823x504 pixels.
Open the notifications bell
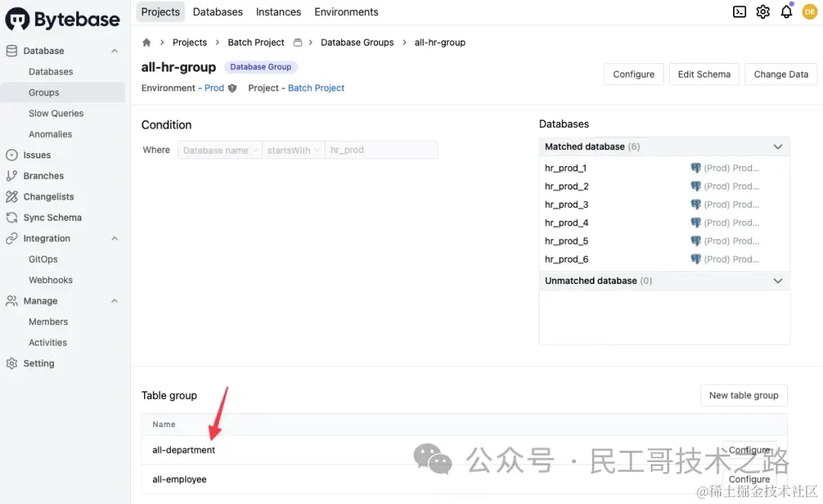click(786, 11)
